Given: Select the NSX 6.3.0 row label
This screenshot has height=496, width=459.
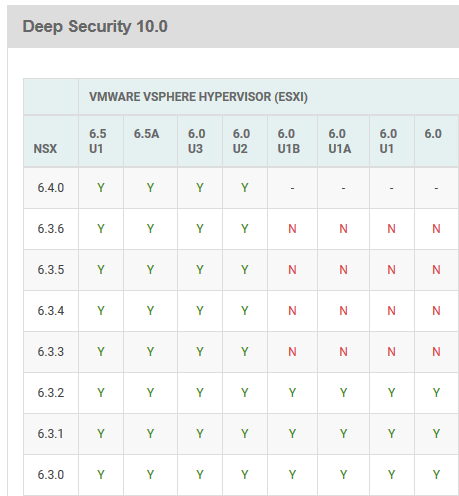Looking at the screenshot, I should [x=51, y=475].
